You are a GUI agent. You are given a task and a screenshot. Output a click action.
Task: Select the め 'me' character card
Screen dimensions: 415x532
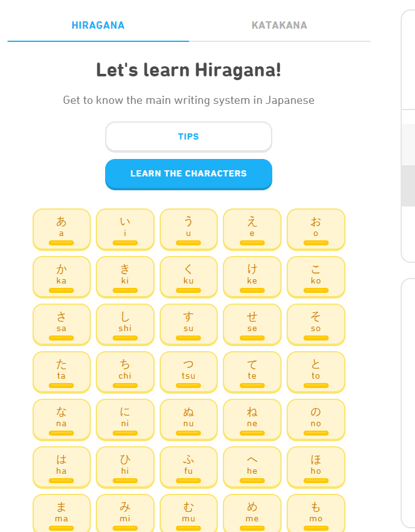click(x=252, y=513)
